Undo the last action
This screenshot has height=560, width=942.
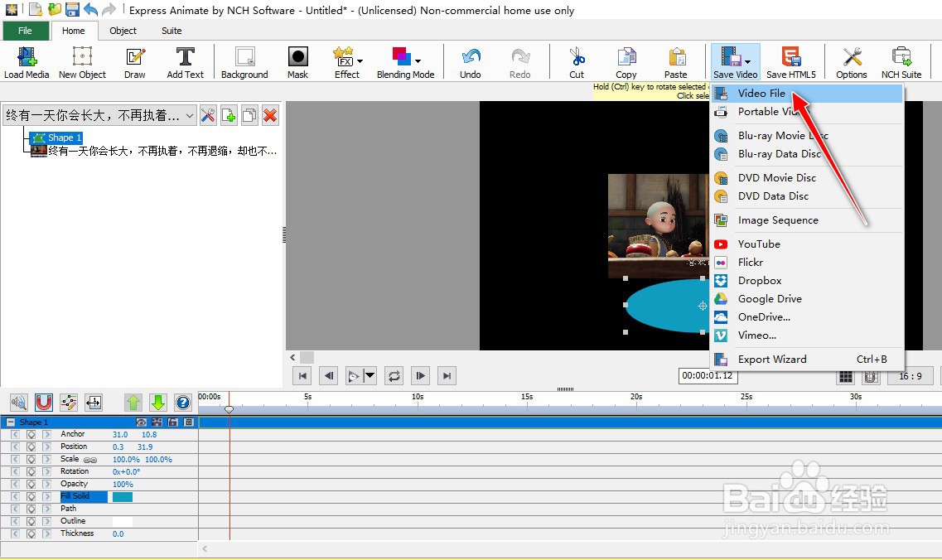[471, 62]
